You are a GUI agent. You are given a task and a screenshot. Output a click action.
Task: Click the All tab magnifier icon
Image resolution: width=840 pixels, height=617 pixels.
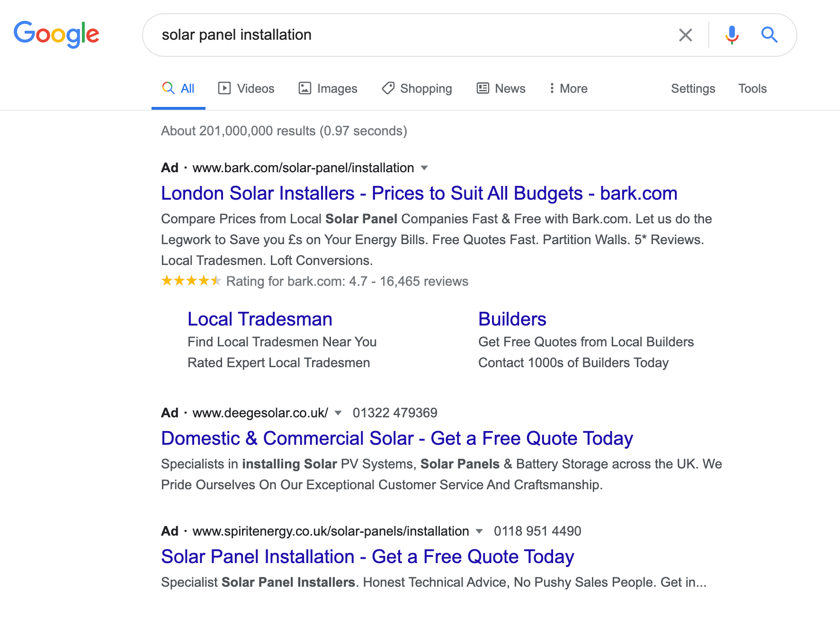click(x=168, y=88)
